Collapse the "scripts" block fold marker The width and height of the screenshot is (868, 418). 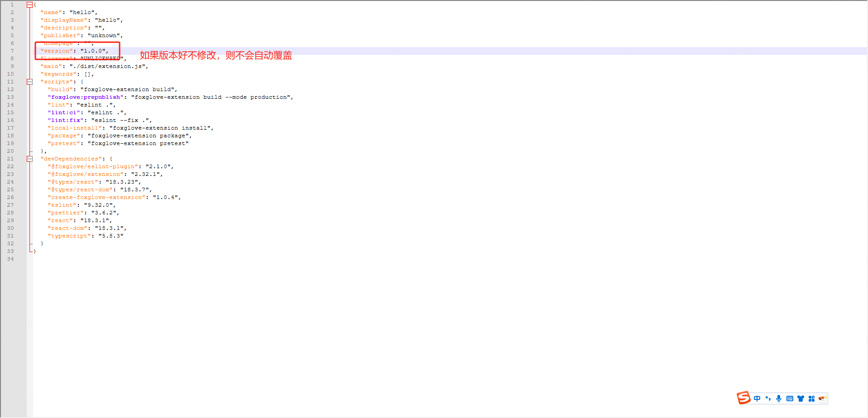[x=29, y=82]
